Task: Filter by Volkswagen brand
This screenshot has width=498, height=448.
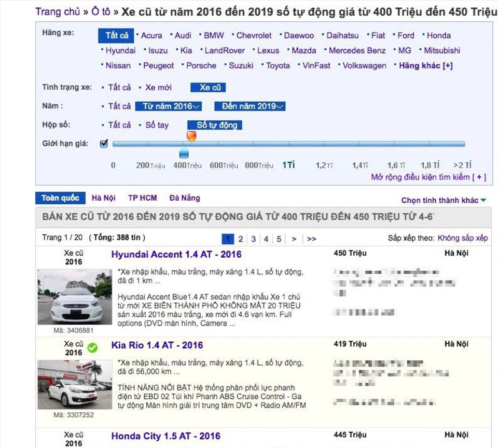Action: click(364, 66)
